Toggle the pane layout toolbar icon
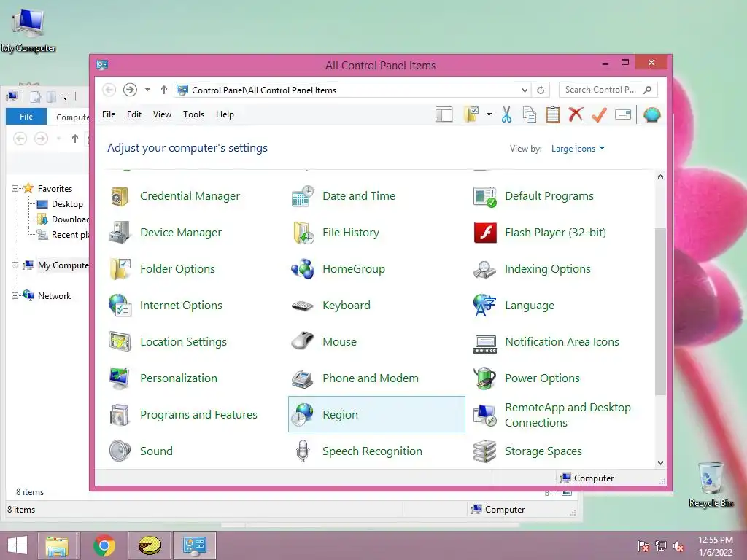This screenshot has height=560, width=747. click(444, 114)
